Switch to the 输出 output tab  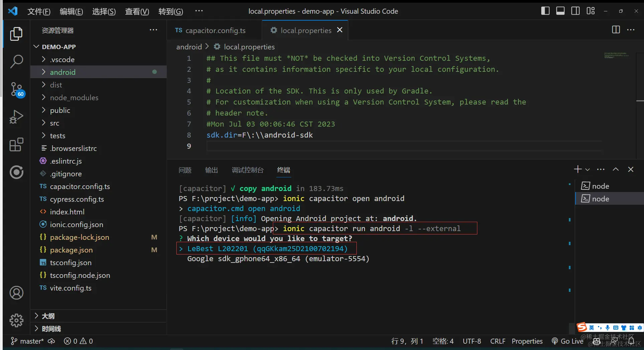211,170
